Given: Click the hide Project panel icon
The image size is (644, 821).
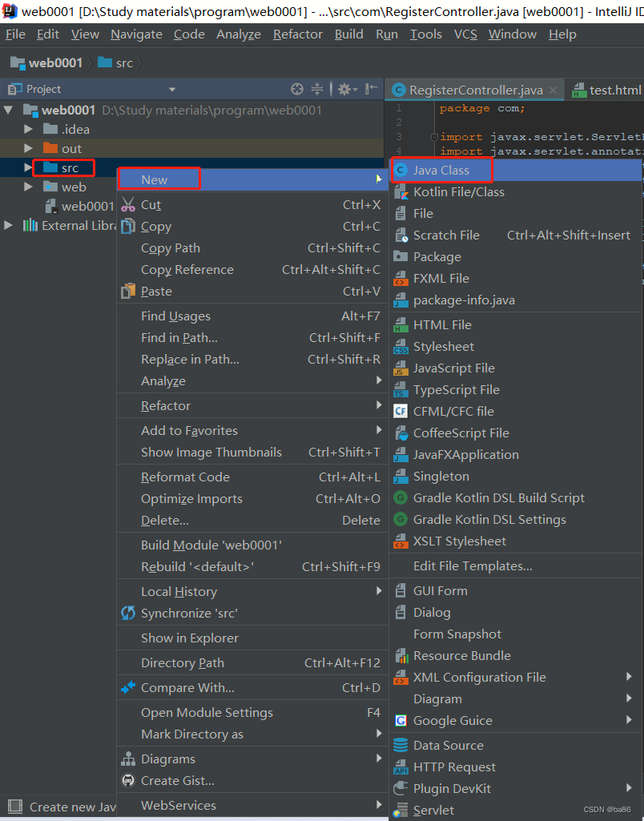Looking at the screenshot, I should [371, 88].
